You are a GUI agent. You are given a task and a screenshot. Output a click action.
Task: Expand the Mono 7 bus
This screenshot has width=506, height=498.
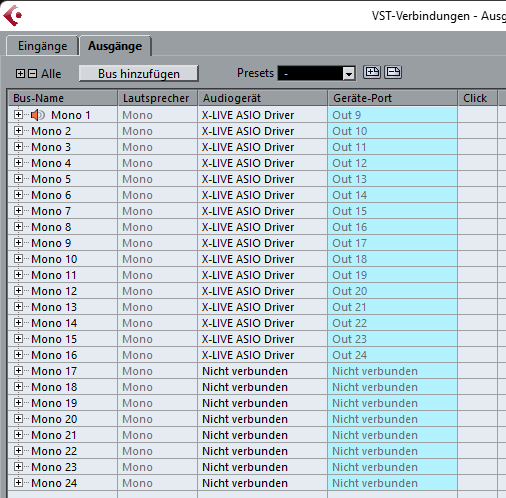pyautogui.click(x=19, y=211)
